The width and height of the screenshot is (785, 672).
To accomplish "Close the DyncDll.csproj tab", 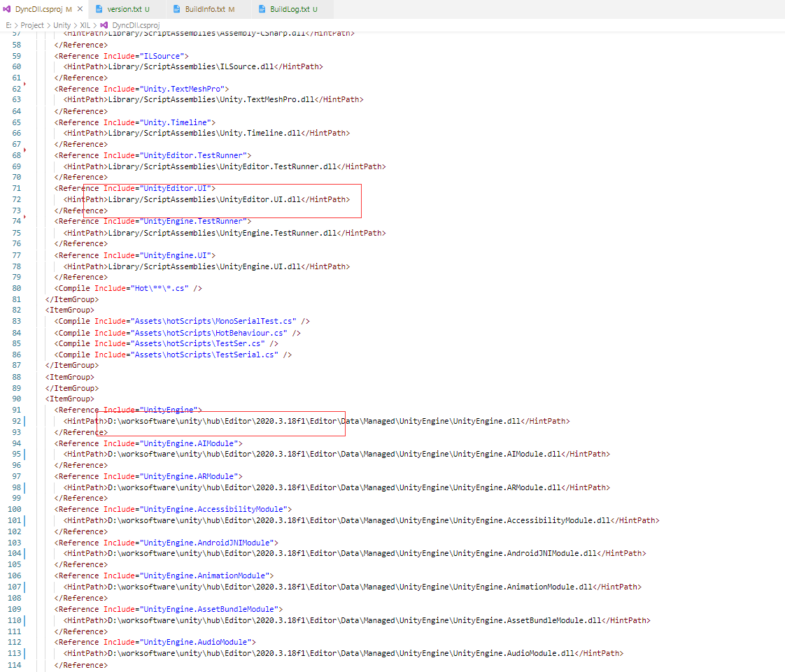I will click(80, 9).
